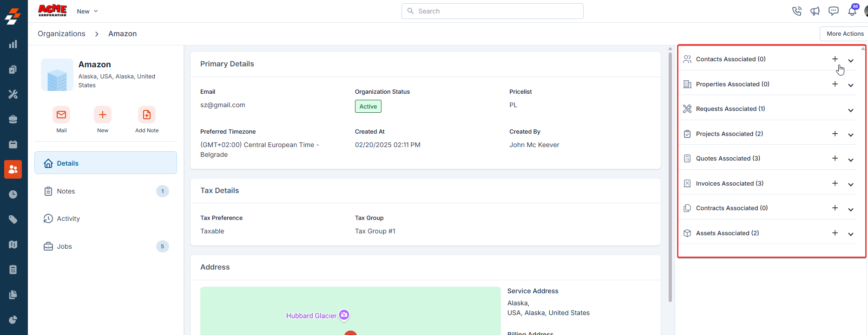Click the phone call icon in header
Image resolution: width=868 pixels, height=335 pixels.
pos(797,11)
